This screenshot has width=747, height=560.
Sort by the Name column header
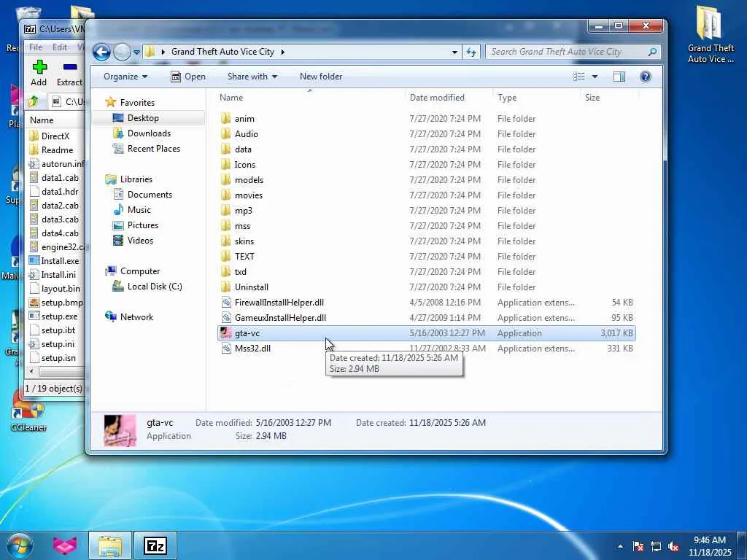pyautogui.click(x=231, y=98)
